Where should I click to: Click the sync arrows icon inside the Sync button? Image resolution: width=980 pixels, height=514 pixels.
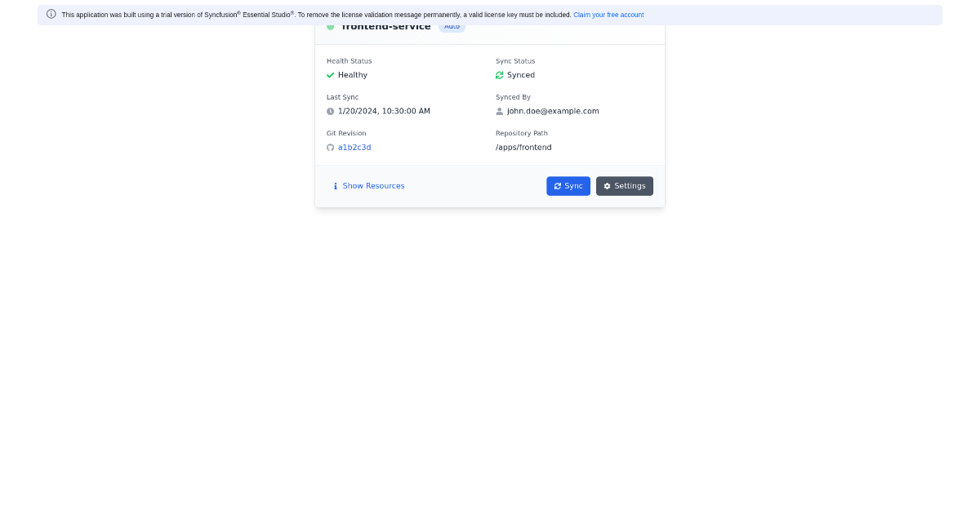[x=557, y=186]
